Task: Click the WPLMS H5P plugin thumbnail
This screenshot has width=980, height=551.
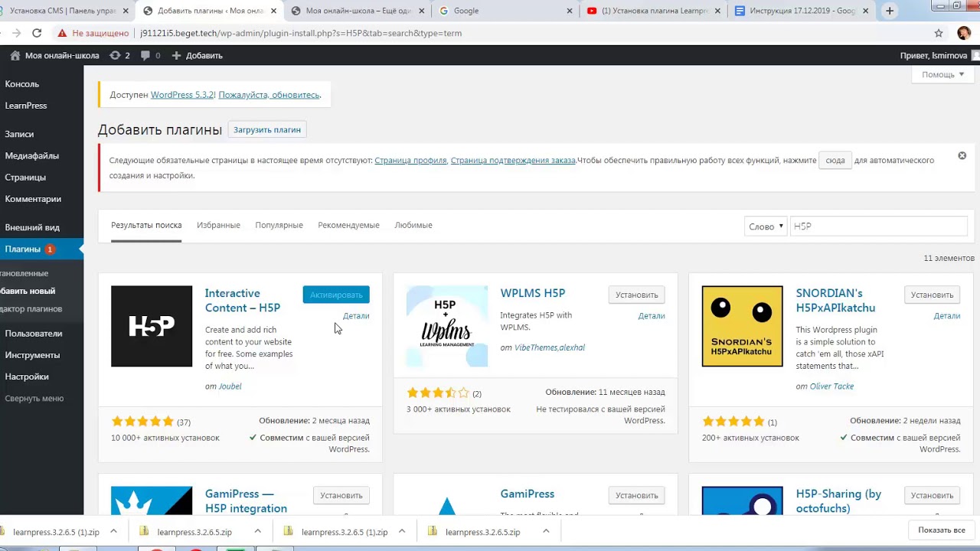Action: (x=447, y=326)
